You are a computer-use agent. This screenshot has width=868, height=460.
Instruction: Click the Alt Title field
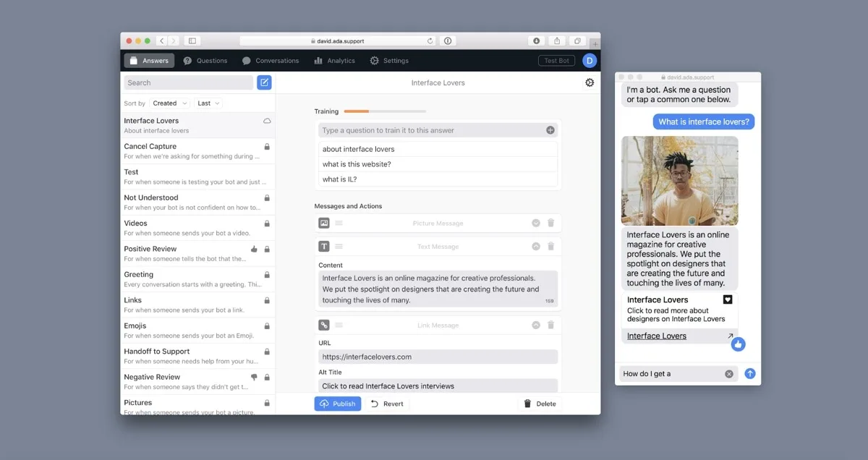pos(438,386)
